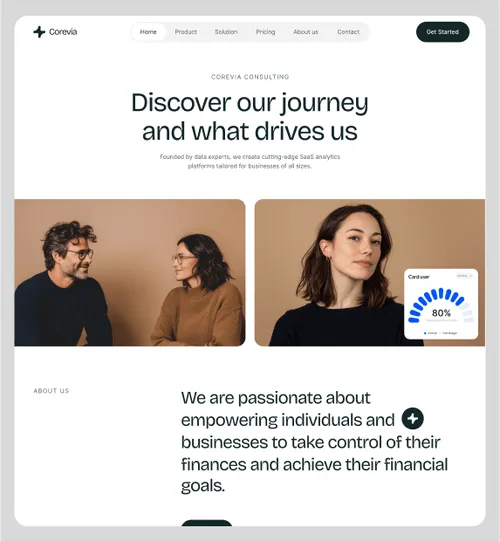Viewport: 500px width, 542px height.
Task: Click the 'ABOUT US' section label
Action: [x=51, y=391]
